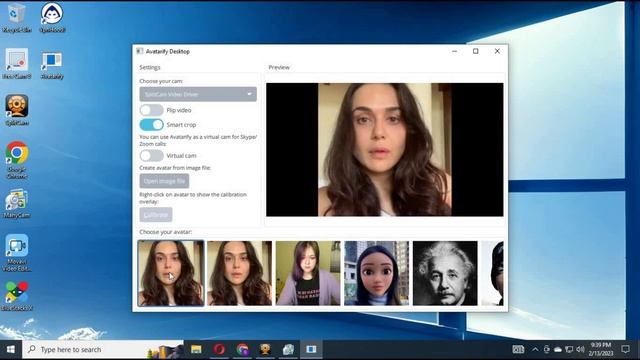
Task: Toggle the Flip video switch
Action: click(x=151, y=110)
